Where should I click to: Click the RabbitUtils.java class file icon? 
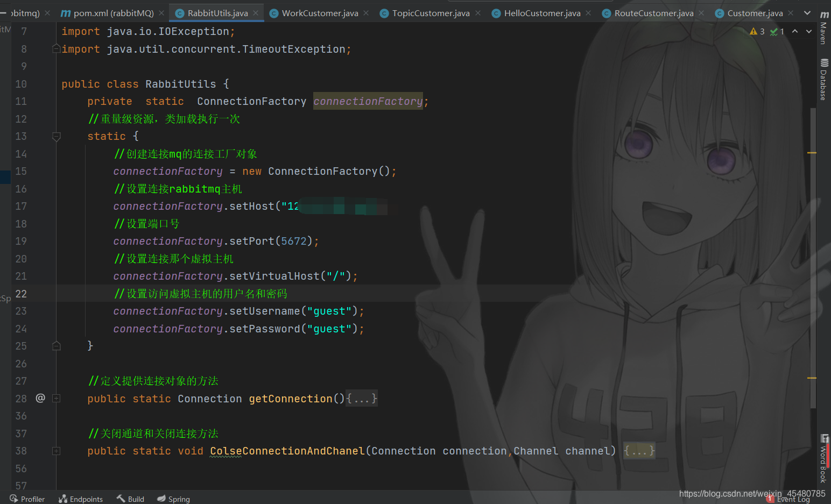pyautogui.click(x=180, y=13)
